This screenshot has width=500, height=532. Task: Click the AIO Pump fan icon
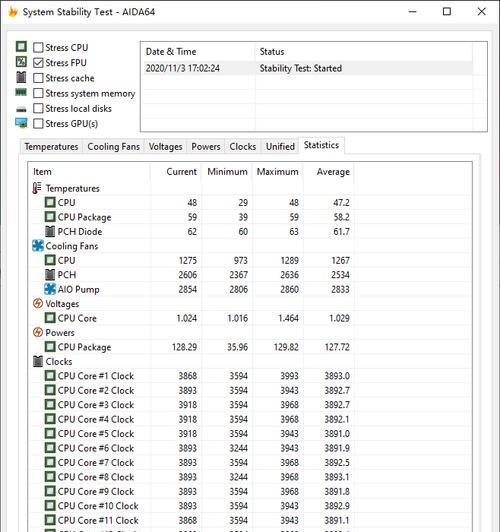coord(50,289)
